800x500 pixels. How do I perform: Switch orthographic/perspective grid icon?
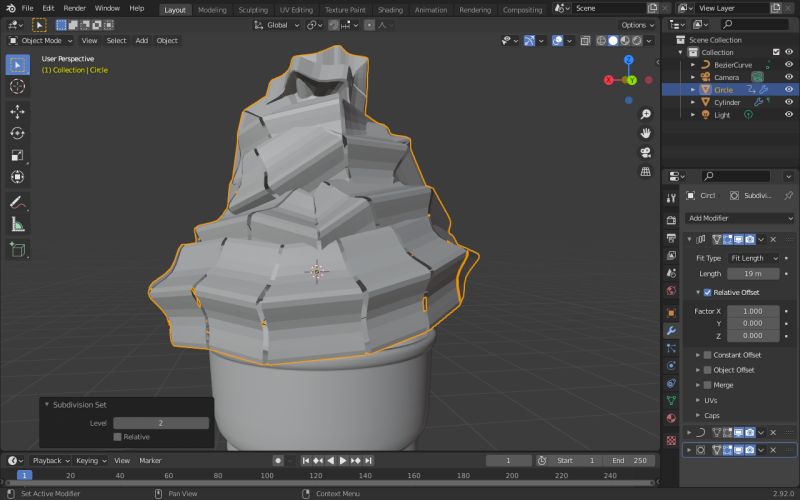pos(645,171)
